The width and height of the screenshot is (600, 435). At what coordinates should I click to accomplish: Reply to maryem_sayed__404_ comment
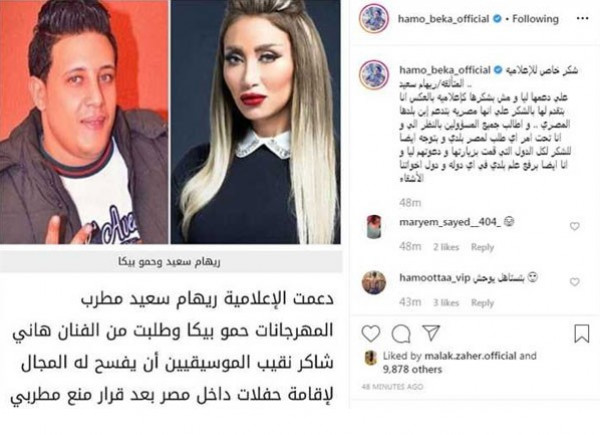tap(482, 247)
